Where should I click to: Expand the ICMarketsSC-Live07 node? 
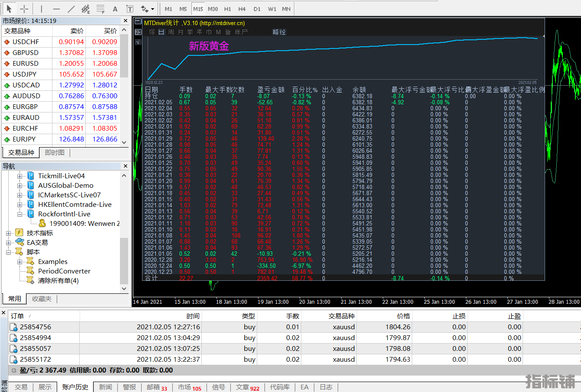tap(19, 195)
